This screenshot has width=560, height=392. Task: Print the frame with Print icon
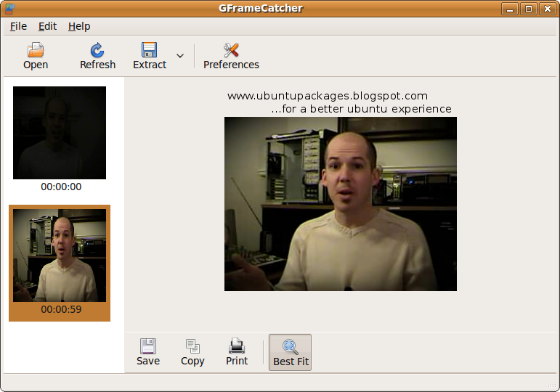pos(237,346)
